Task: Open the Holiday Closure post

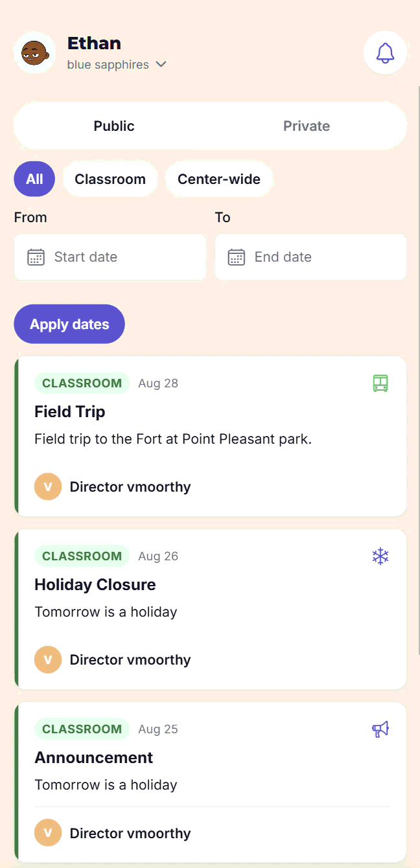Action: tap(211, 609)
